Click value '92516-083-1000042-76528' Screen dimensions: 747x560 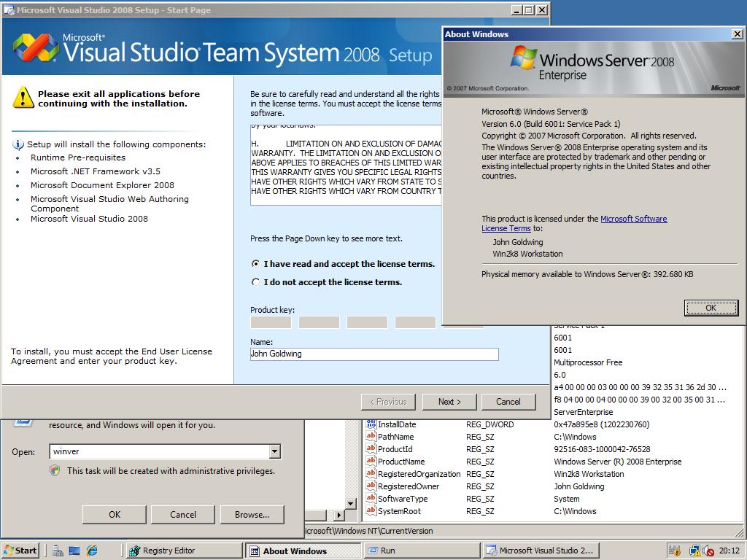pyautogui.click(x=602, y=449)
